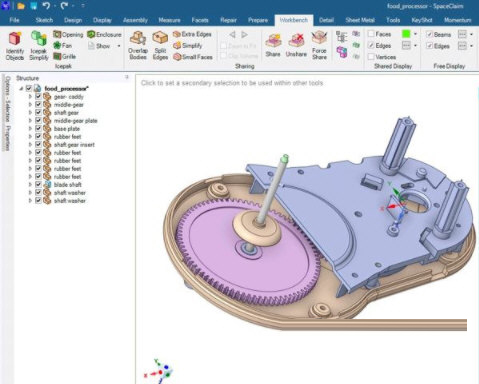Toggle Edges checkbox in Shared Display
The image size is (479, 384).
(x=371, y=45)
